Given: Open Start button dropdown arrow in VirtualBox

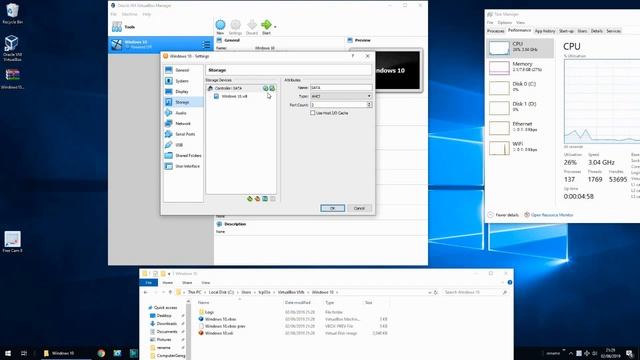Looking at the screenshot, I should point(275,27).
